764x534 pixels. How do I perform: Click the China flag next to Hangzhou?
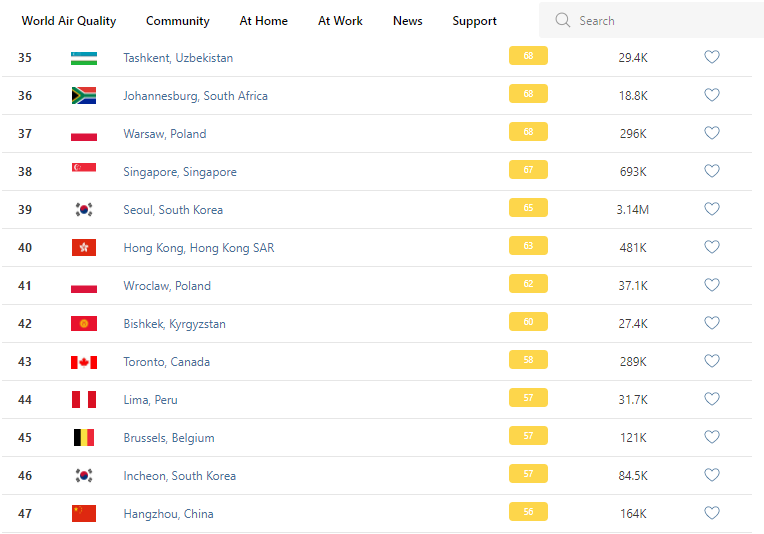(84, 514)
